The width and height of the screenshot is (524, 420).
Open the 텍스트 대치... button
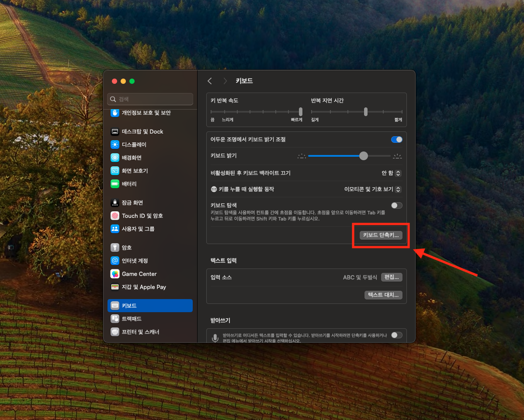point(383,295)
